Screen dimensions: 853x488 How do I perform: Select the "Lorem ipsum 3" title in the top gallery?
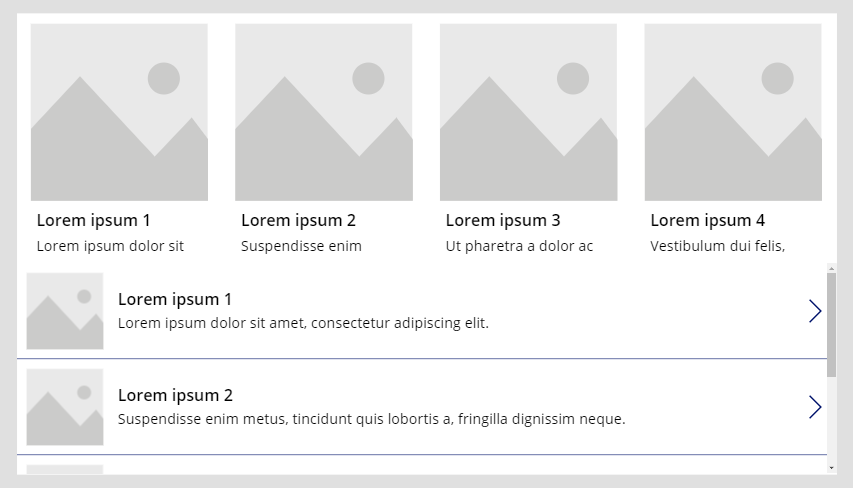pos(503,220)
